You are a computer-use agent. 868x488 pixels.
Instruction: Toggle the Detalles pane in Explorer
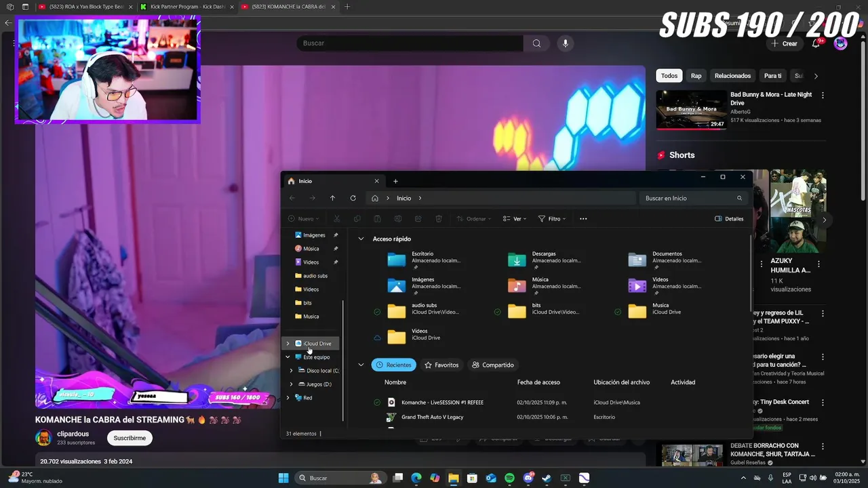(x=729, y=219)
